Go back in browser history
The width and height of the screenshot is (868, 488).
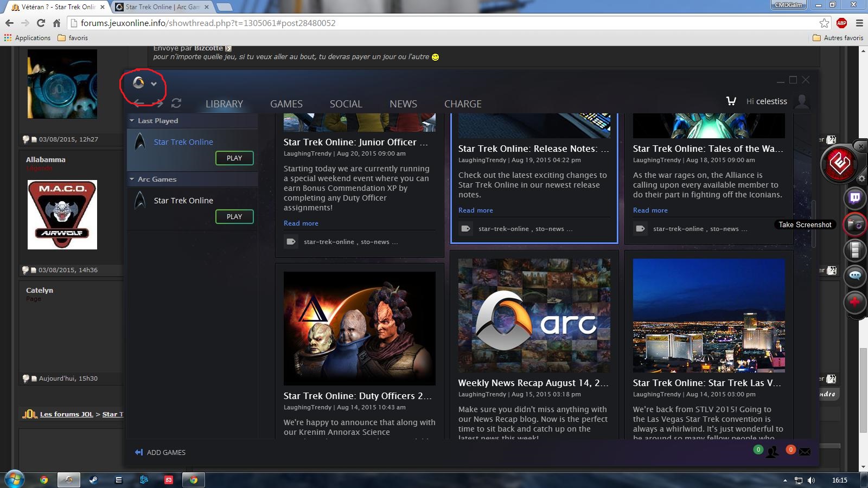(x=9, y=23)
